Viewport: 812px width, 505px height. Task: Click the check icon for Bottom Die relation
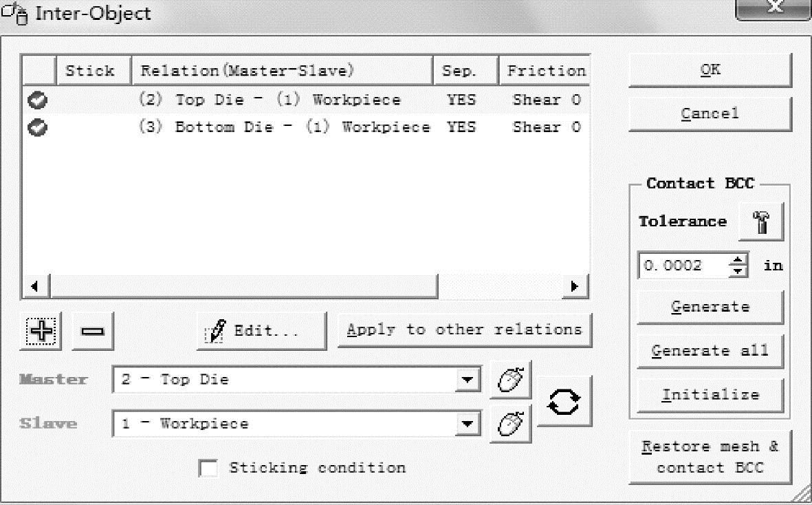37,128
